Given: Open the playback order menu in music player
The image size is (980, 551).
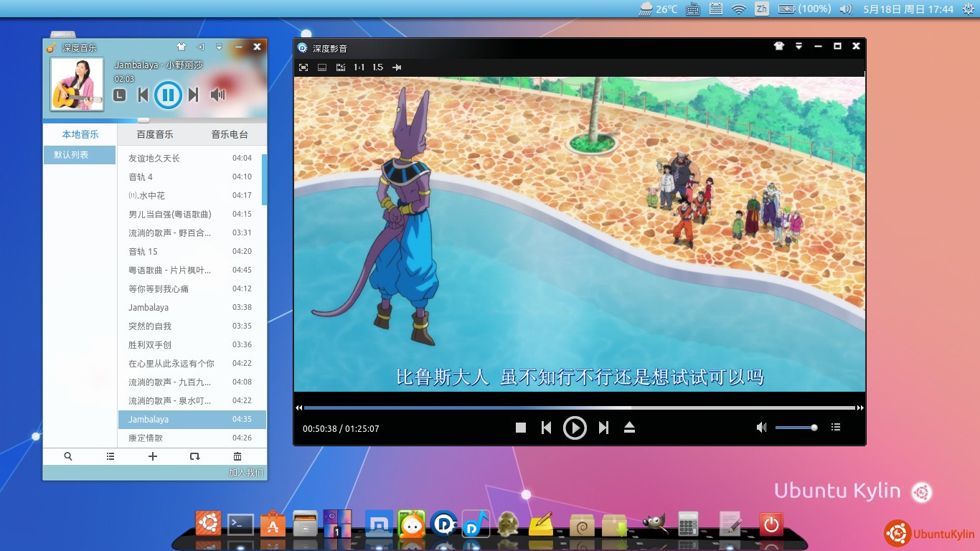Looking at the screenshot, I should click(194, 456).
